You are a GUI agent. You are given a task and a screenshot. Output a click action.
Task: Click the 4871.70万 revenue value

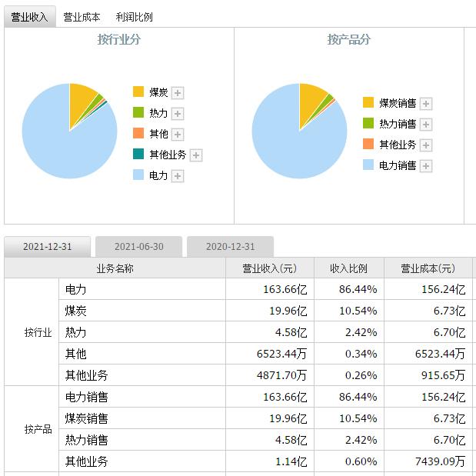[x=281, y=375]
